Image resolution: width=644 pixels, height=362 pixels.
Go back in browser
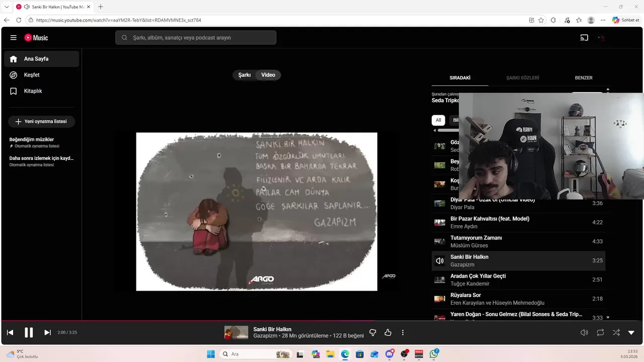[7, 20]
